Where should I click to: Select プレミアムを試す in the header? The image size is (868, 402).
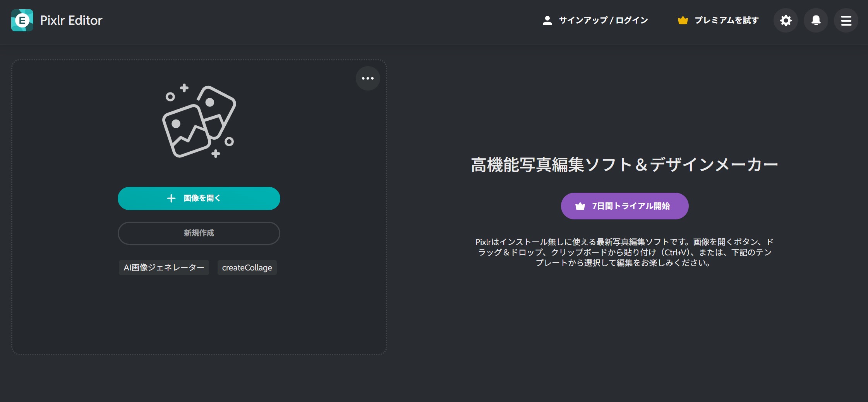[x=726, y=21]
